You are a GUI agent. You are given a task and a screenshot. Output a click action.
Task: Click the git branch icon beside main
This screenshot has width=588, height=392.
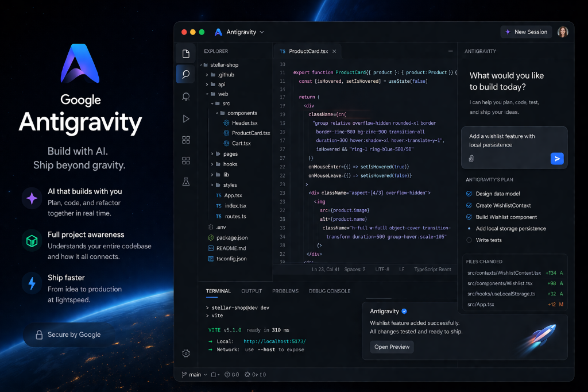click(184, 374)
